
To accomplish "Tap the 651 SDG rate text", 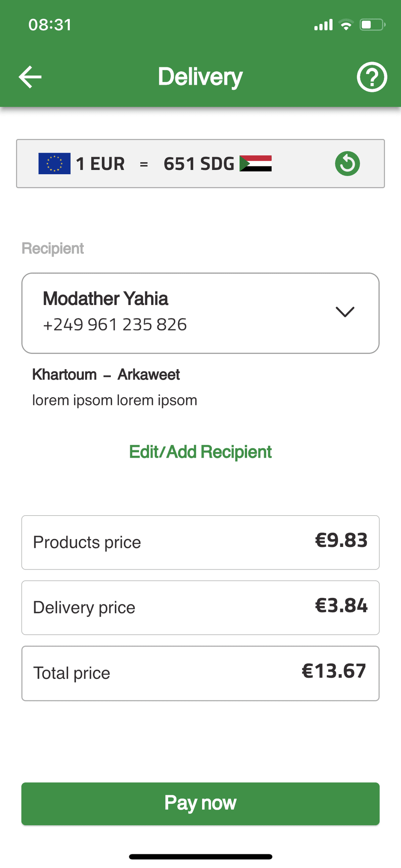I will [x=199, y=164].
